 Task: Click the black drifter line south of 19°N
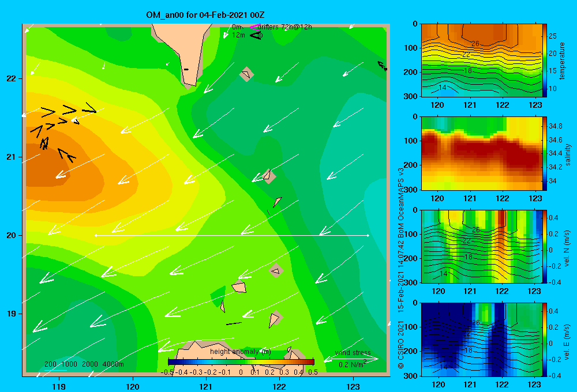pyautogui.click(x=234, y=323)
